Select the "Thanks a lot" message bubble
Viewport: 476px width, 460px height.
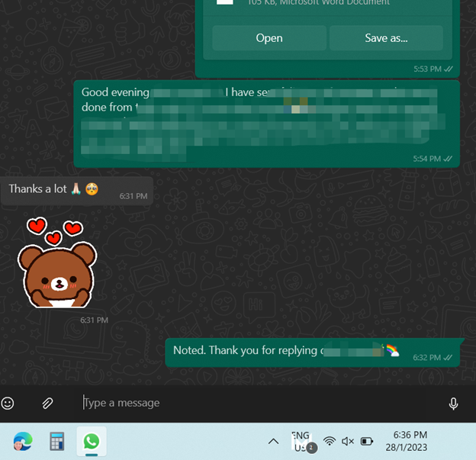pos(76,189)
